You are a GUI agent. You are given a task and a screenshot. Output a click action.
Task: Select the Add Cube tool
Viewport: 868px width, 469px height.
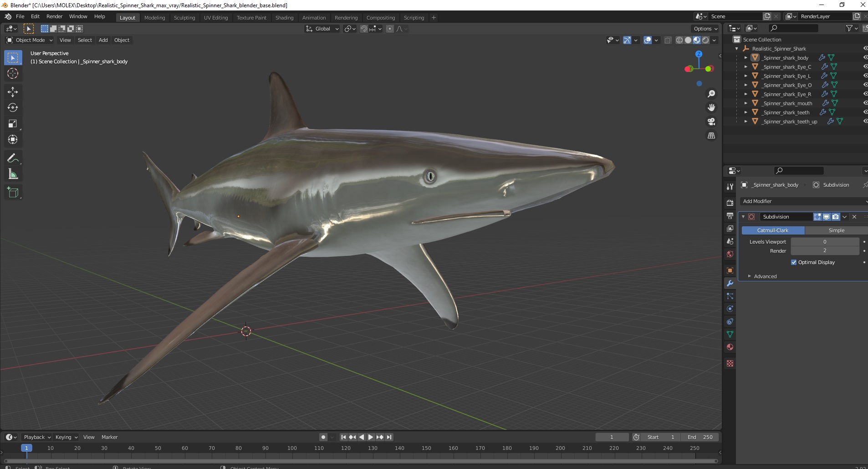coord(13,193)
